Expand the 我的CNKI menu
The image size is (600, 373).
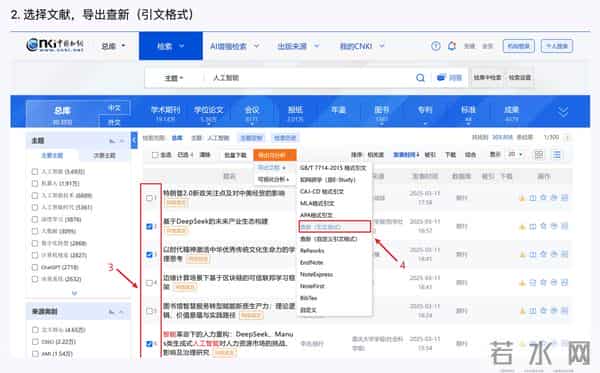(x=362, y=46)
